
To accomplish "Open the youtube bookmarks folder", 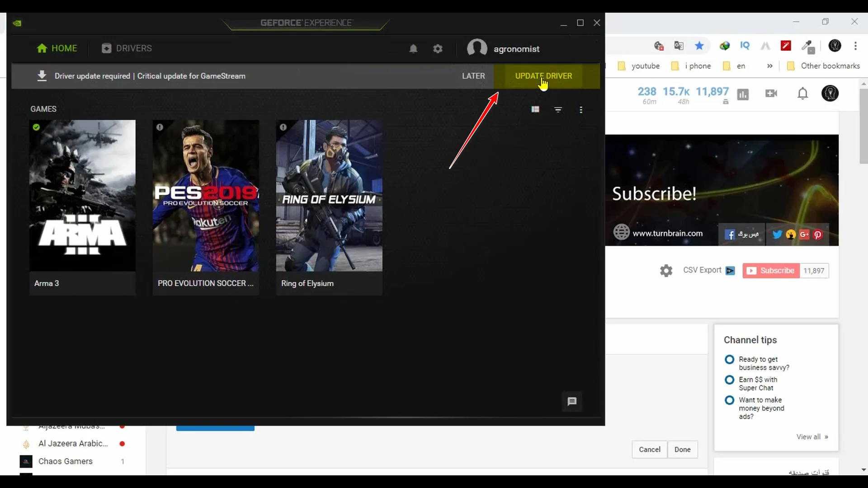I will 639,66.
